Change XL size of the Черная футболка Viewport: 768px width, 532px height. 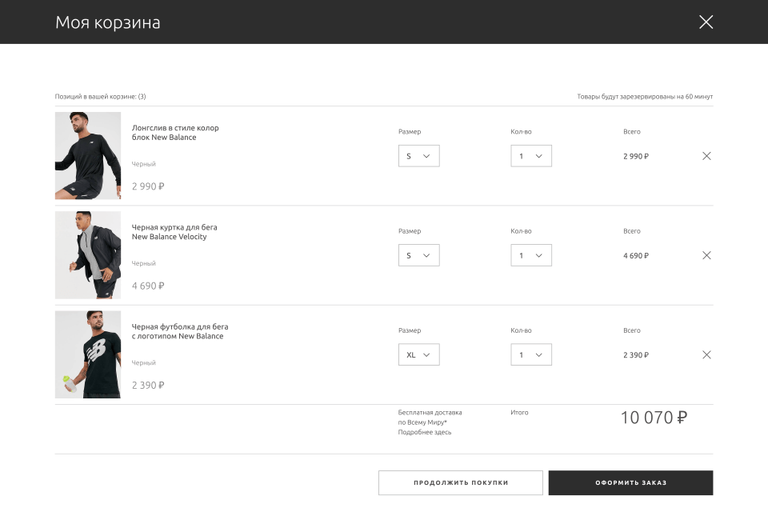point(418,354)
